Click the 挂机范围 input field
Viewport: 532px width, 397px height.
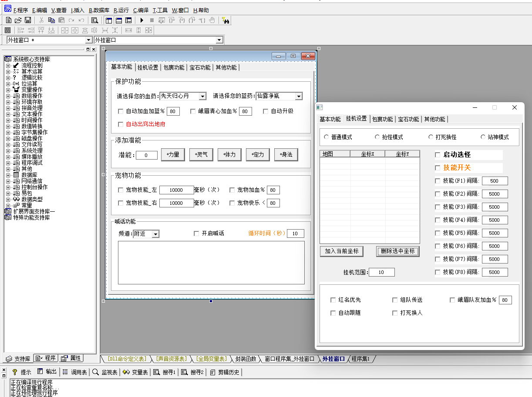(x=382, y=272)
